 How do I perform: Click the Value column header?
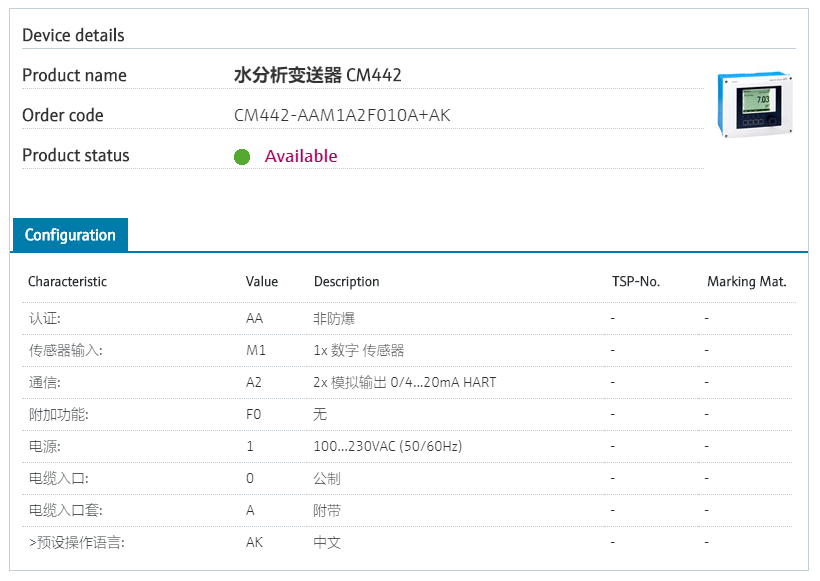pos(262,281)
